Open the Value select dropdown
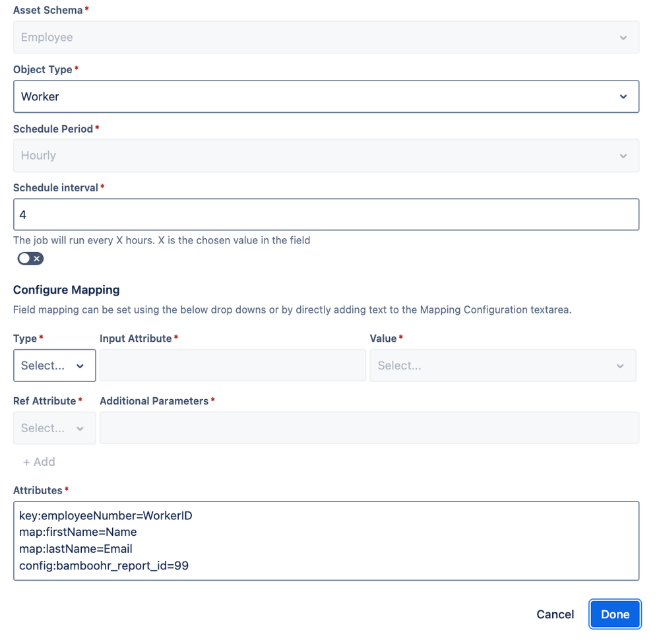Screen dimensions: 659x644 coord(503,366)
